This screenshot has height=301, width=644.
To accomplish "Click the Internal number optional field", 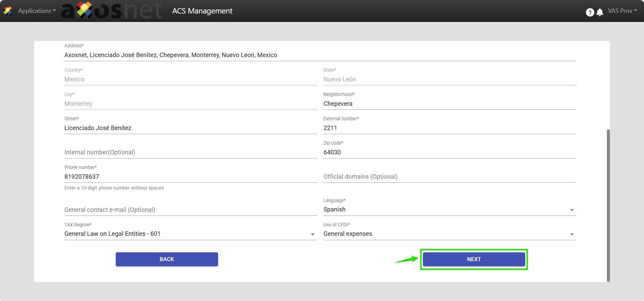I will (190, 152).
